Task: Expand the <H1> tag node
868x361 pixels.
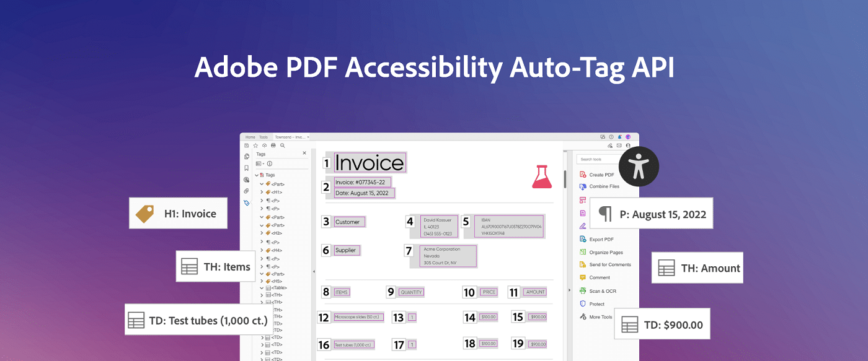Action: (x=262, y=192)
